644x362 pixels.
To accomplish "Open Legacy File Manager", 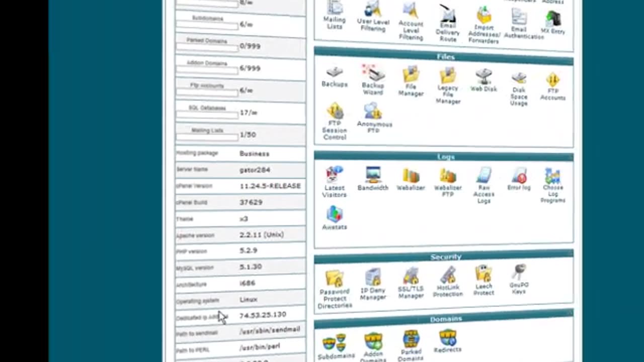I will tap(447, 86).
